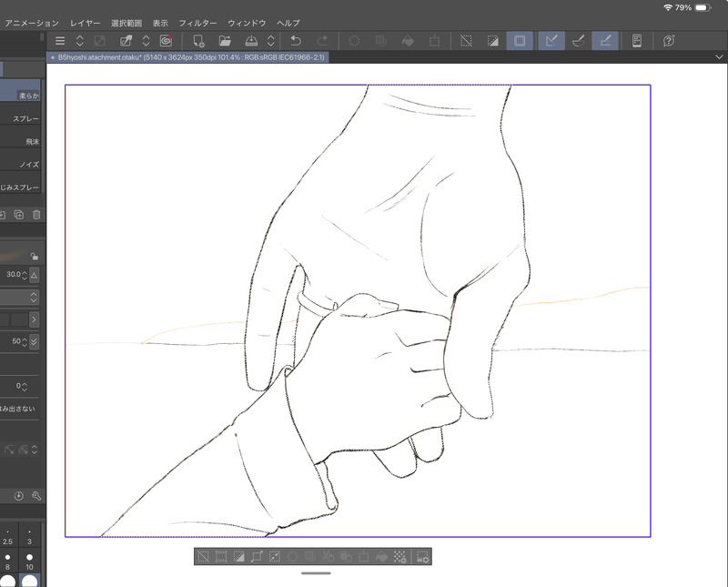The height and width of the screenshot is (587, 728).
Task: Expand arrows next to save icon
Action: [x=271, y=41]
